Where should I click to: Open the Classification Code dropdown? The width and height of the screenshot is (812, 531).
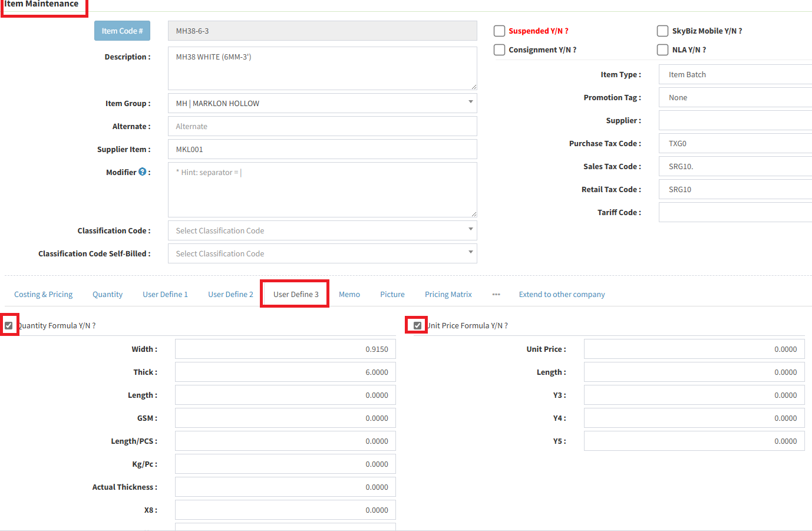tap(322, 230)
